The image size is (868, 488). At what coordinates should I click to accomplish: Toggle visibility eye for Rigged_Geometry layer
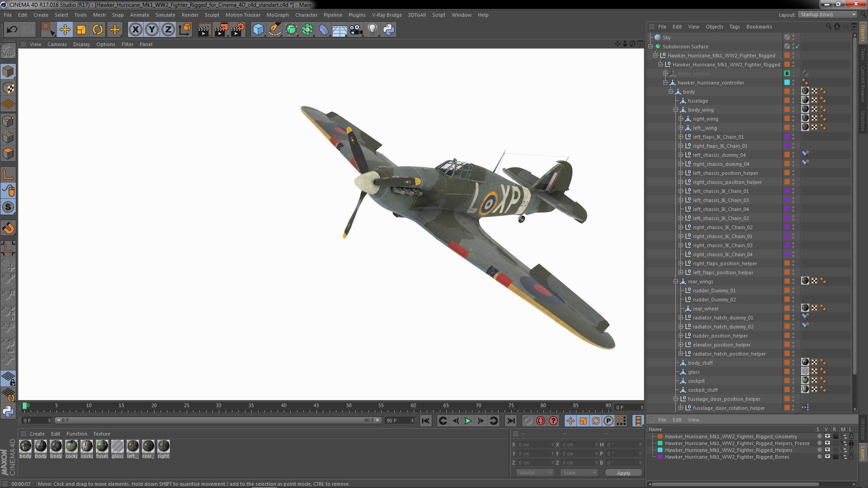click(x=827, y=436)
